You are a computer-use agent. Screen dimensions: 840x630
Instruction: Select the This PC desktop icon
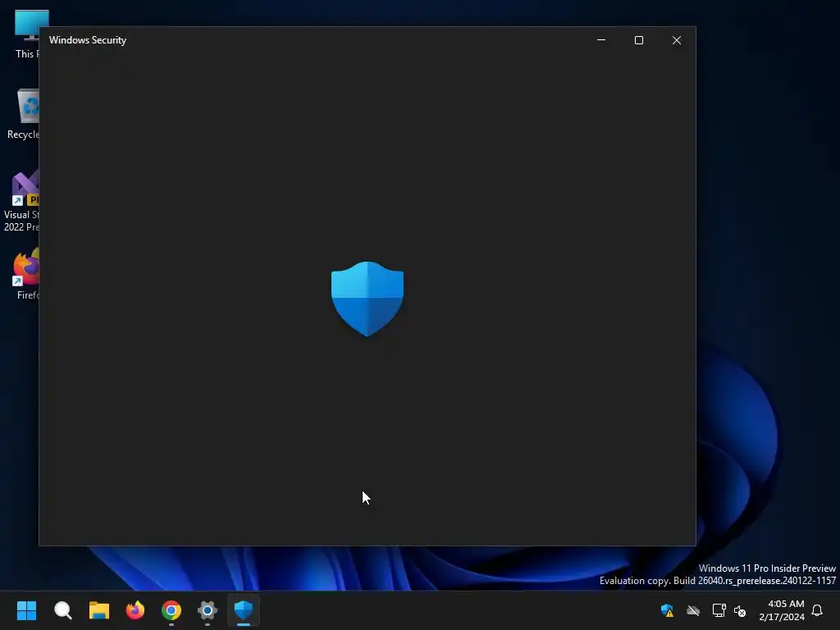pos(27,34)
